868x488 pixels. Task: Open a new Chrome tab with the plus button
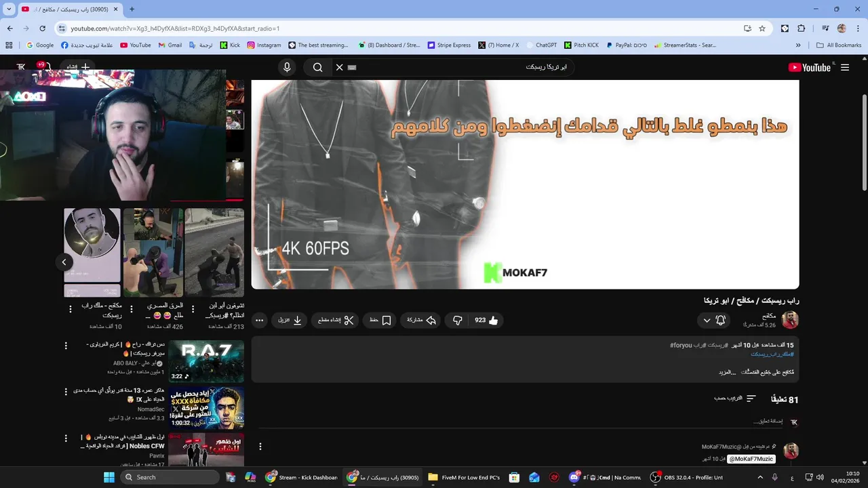pos(132,9)
